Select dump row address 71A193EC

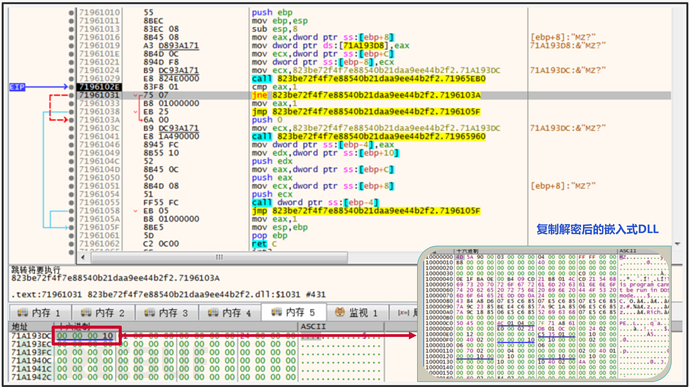coord(30,344)
